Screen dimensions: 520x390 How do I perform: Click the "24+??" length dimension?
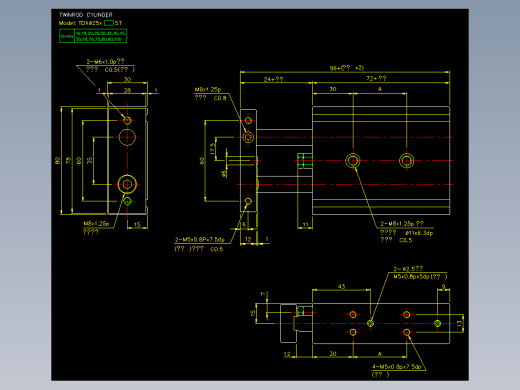273,79
